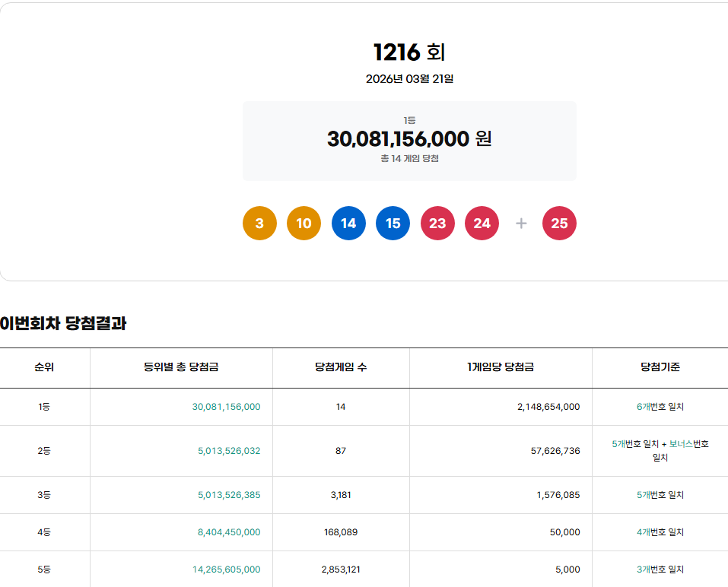
Task: Click the yellow number 10 ball
Action: (x=304, y=224)
